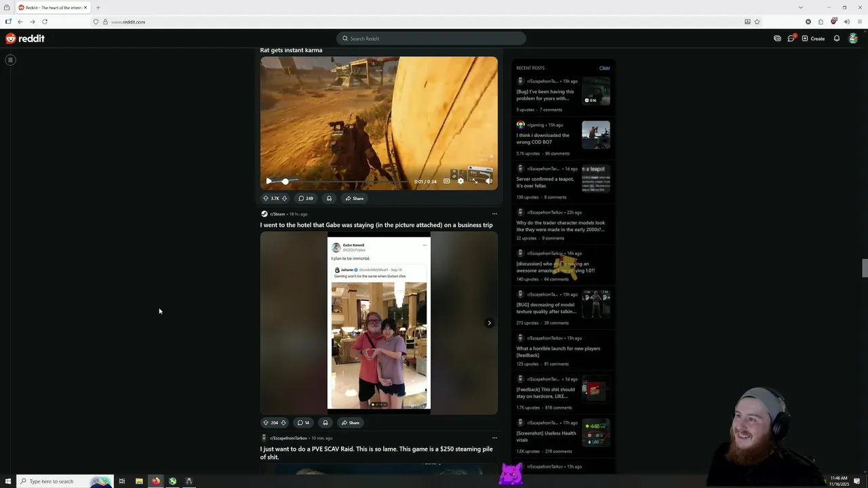Open the r/Steam subreddit link
Image resolution: width=868 pixels, height=488 pixels.
[x=277, y=214]
